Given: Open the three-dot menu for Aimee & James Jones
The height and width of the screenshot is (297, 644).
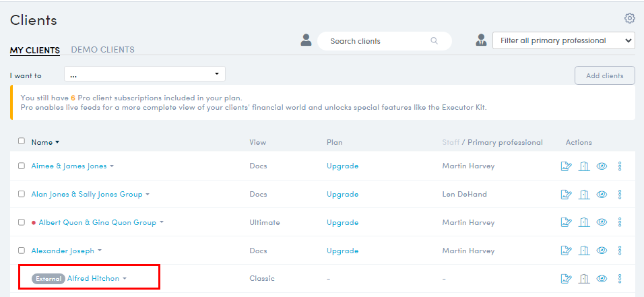Looking at the screenshot, I should (620, 166).
